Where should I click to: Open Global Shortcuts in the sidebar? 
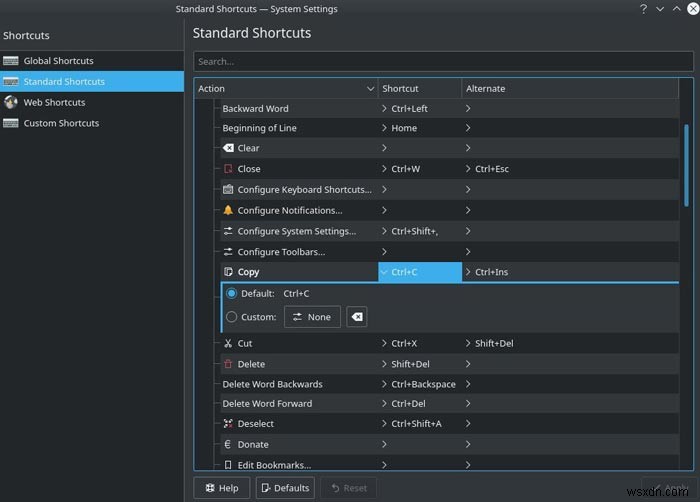(57, 61)
